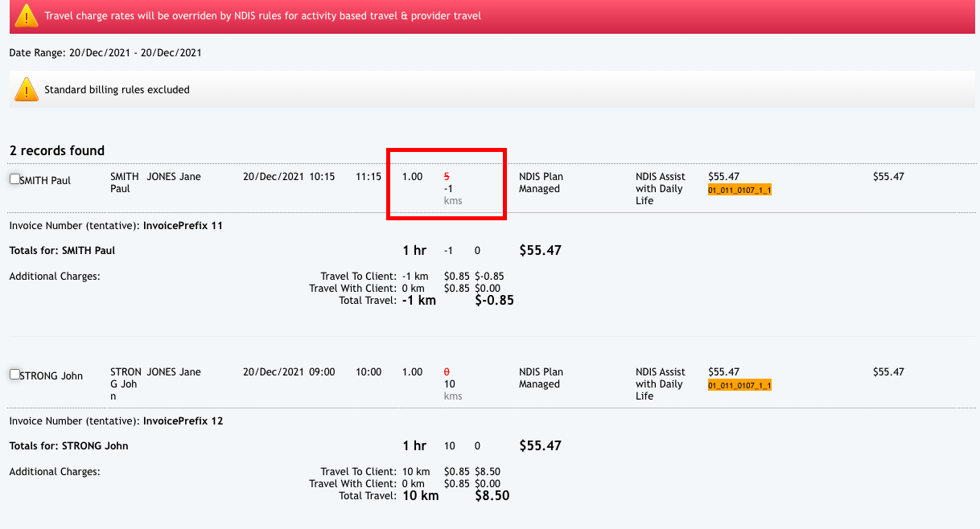The height and width of the screenshot is (529, 980).
Task: Click start time 20/Dec/2021 10:15
Action: tap(289, 177)
